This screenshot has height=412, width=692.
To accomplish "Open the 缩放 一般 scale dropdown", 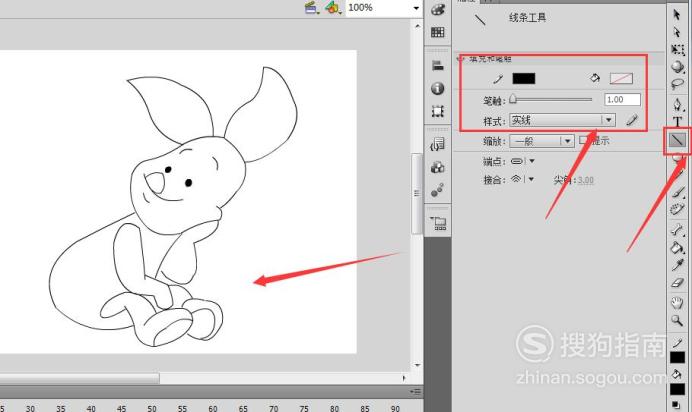I will (542, 141).
